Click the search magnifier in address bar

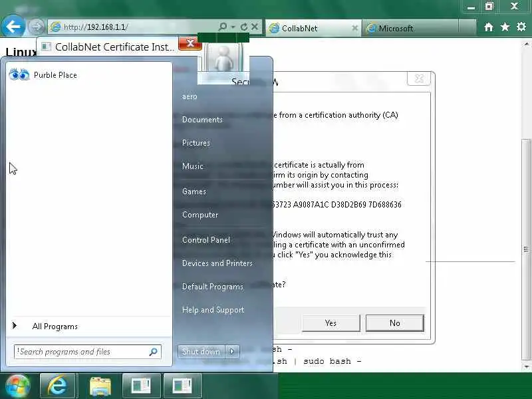click(x=223, y=27)
